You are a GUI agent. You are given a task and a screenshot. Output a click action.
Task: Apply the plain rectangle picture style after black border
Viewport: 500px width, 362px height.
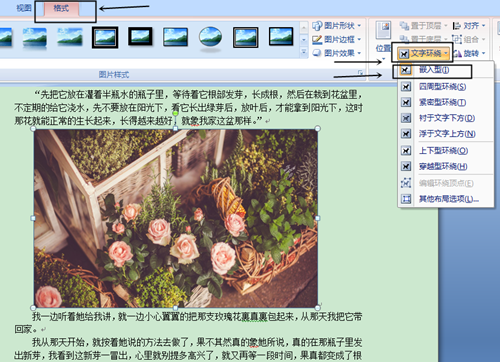coord(175,37)
